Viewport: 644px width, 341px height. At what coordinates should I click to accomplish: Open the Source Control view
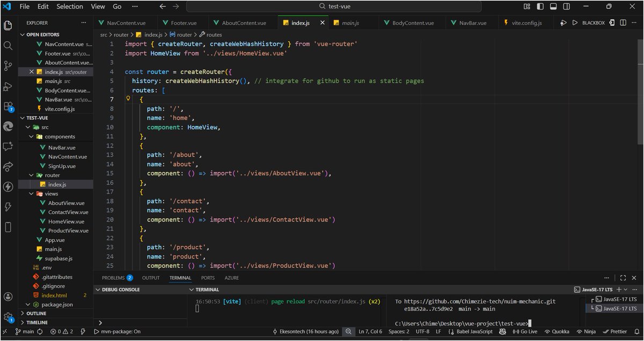(x=8, y=65)
